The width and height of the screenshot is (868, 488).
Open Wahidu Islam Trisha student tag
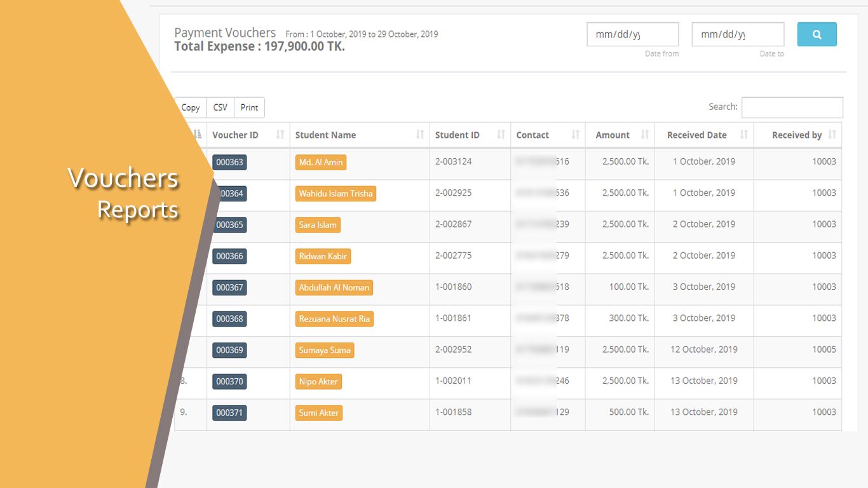tap(336, 194)
